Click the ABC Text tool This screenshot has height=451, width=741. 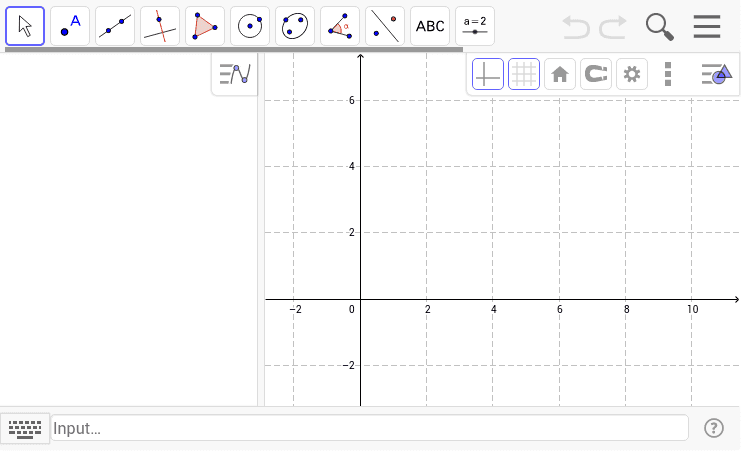[x=430, y=26]
